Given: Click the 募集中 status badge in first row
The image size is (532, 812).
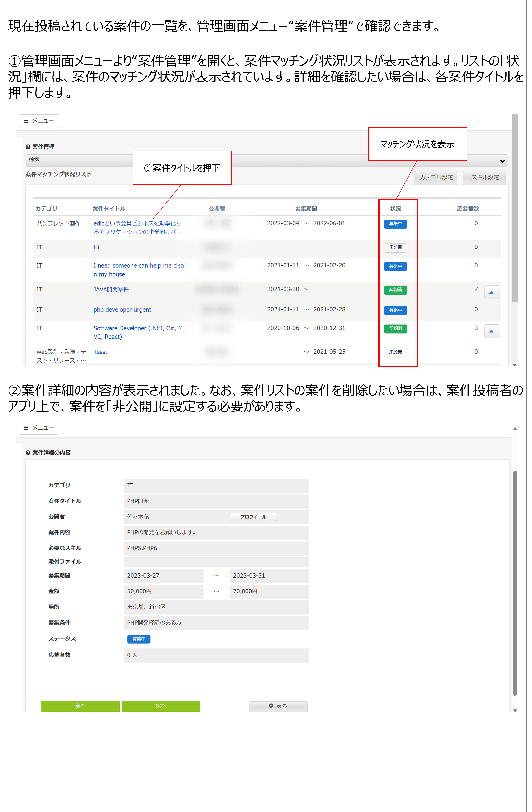Looking at the screenshot, I should (x=395, y=224).
